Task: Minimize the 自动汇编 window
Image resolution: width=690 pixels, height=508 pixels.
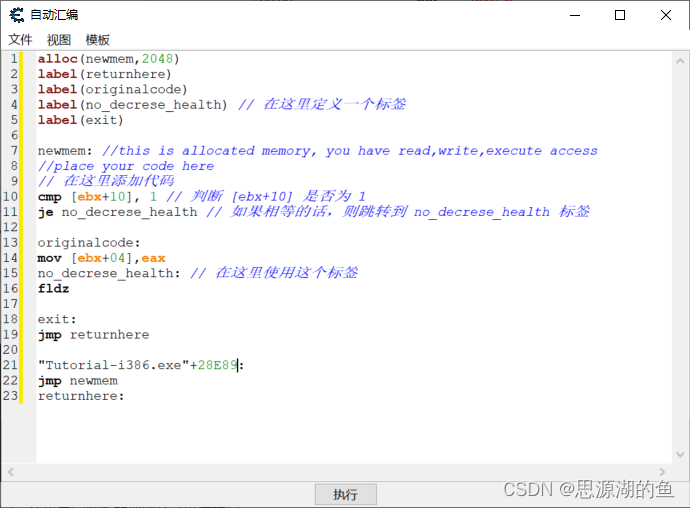Action: [575, 15]
